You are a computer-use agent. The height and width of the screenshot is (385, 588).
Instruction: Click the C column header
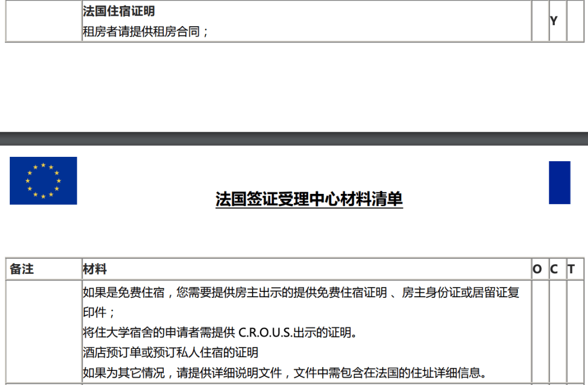554,269
